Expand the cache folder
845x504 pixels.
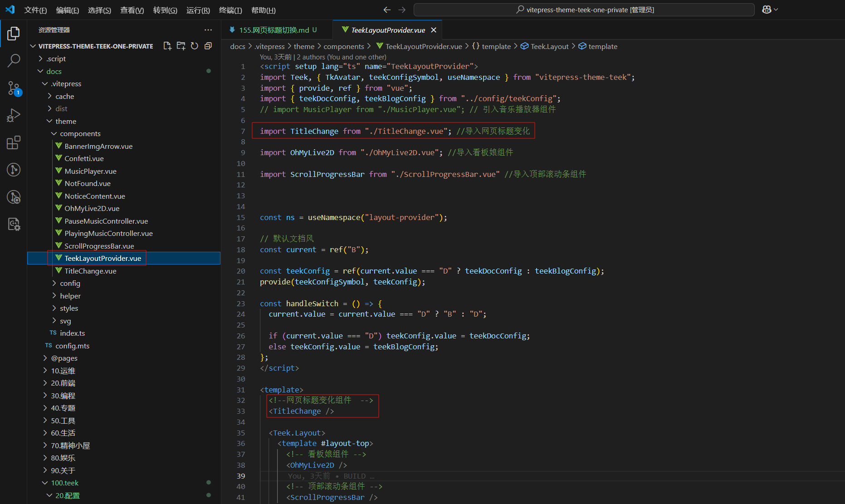124,96
